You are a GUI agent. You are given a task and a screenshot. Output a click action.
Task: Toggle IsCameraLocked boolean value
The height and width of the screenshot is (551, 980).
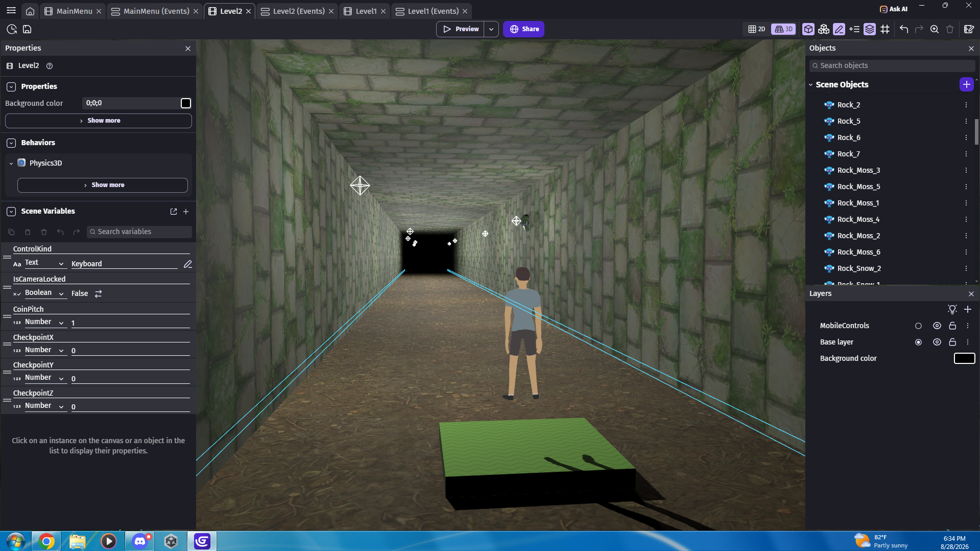[x=99, y=293]
